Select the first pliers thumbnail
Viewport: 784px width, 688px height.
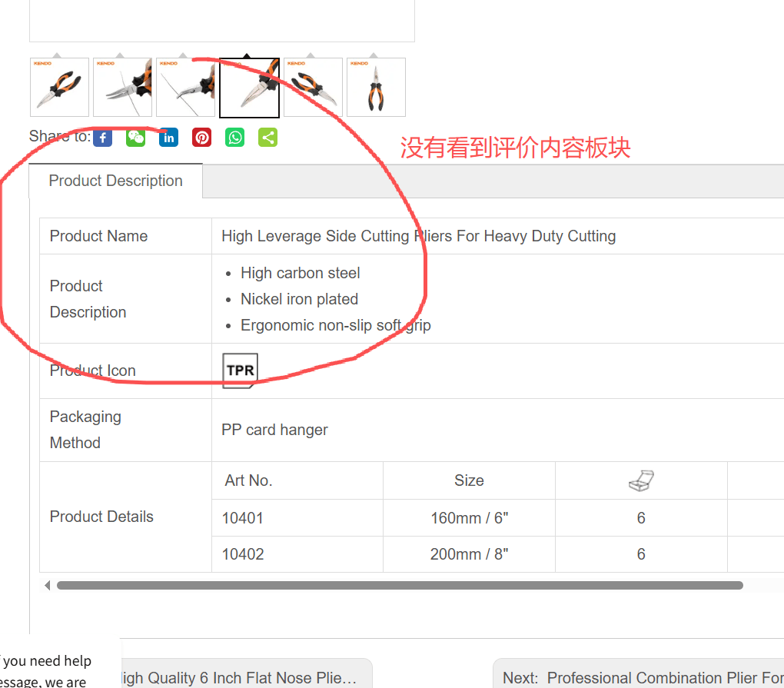(x=59, y=87)
